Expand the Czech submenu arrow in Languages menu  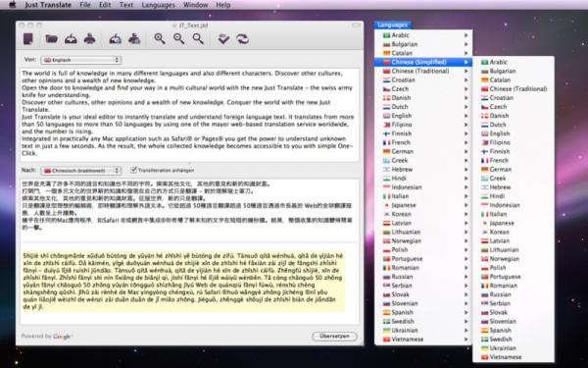pyautogui.click(x=466, y=89)
